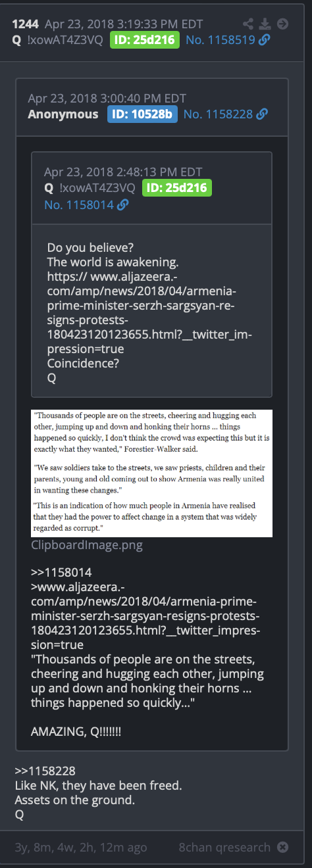
Task: Click the ClipboardImage.png filename
Action: tap(87, 545)
